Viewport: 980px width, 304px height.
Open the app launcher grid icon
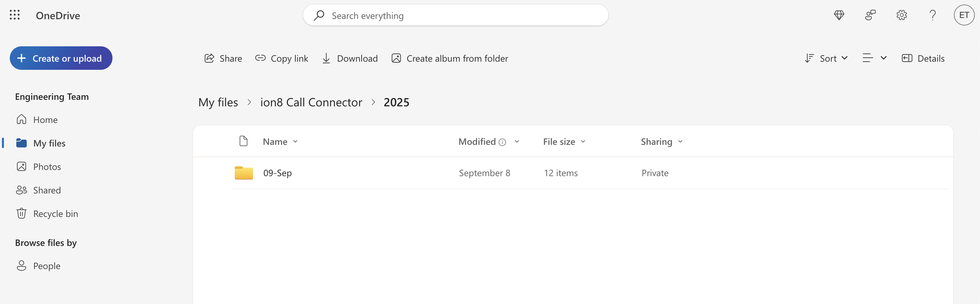click(14, 15)
